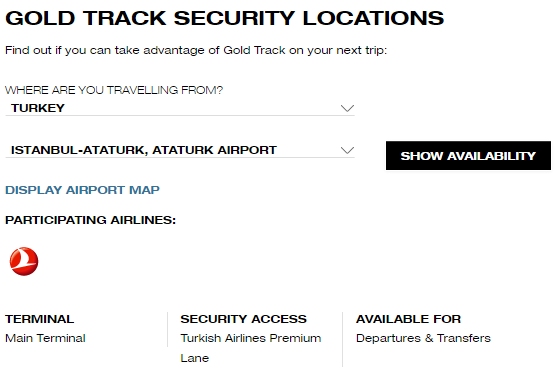555x374 pixels.
Task: Click the divider between Terminal and Security Access
Action: [167, 329]
